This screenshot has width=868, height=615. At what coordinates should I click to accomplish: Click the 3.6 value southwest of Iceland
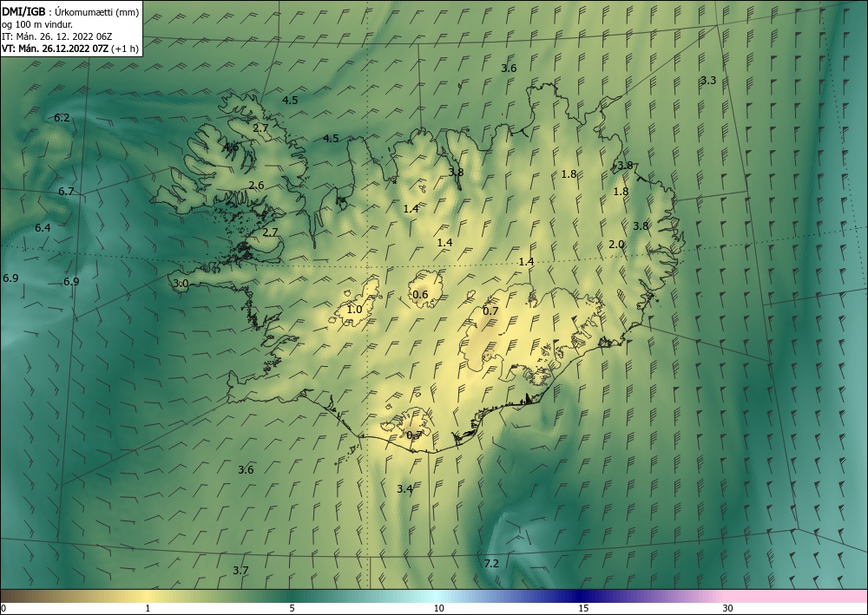click(246, 470)
